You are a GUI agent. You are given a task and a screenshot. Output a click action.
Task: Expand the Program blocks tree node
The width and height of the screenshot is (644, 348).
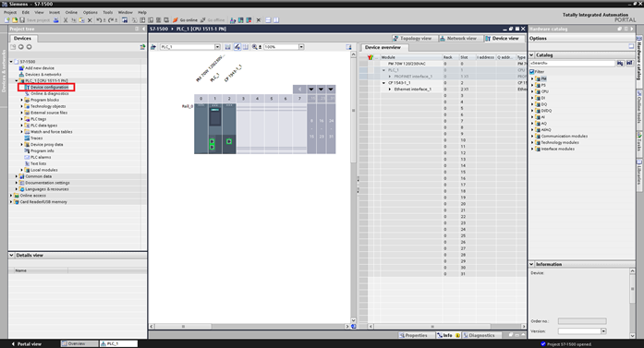click(x=22, y=100)
